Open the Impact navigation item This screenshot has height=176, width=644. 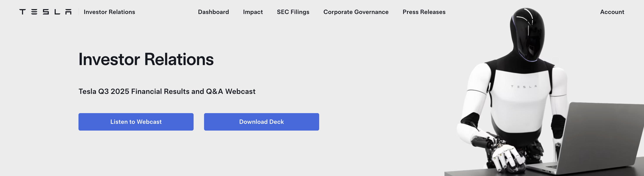click(253, 12)
